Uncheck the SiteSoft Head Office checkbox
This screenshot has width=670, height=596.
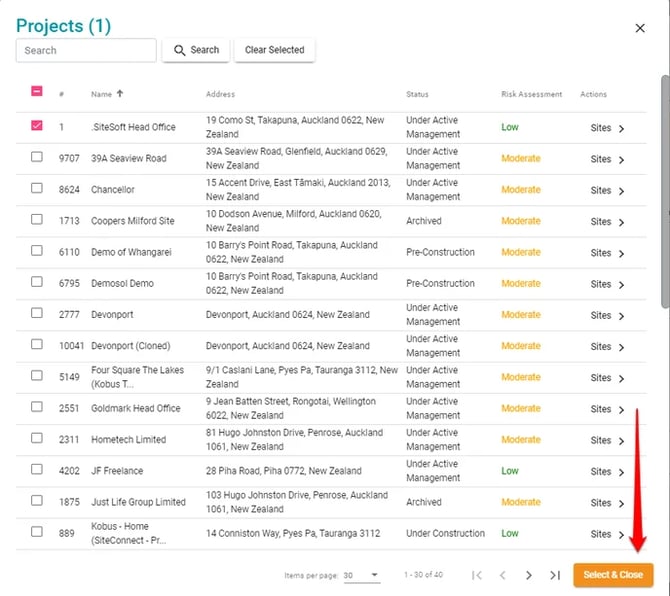[x=37, y=126]
